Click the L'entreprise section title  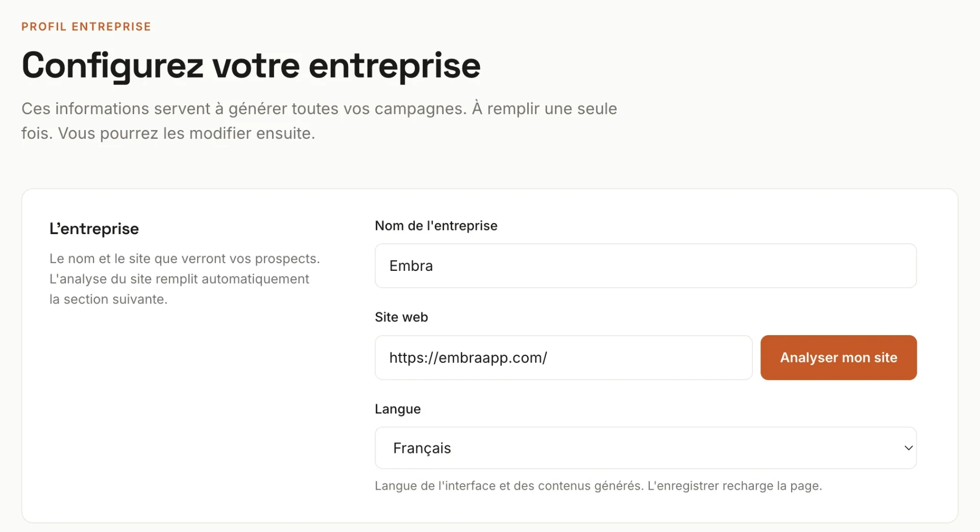[94, 229]
